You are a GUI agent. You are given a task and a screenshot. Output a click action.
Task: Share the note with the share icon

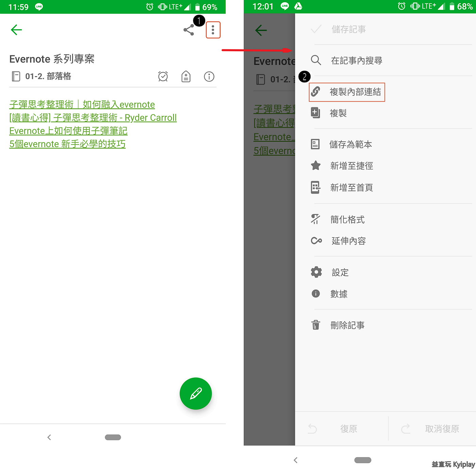click(x=189, y=30)
